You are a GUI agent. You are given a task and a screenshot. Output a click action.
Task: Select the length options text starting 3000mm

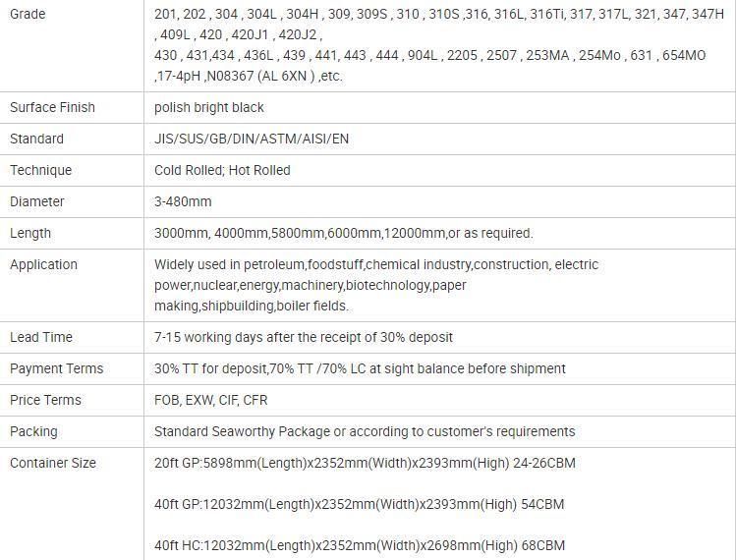point(344,233)
